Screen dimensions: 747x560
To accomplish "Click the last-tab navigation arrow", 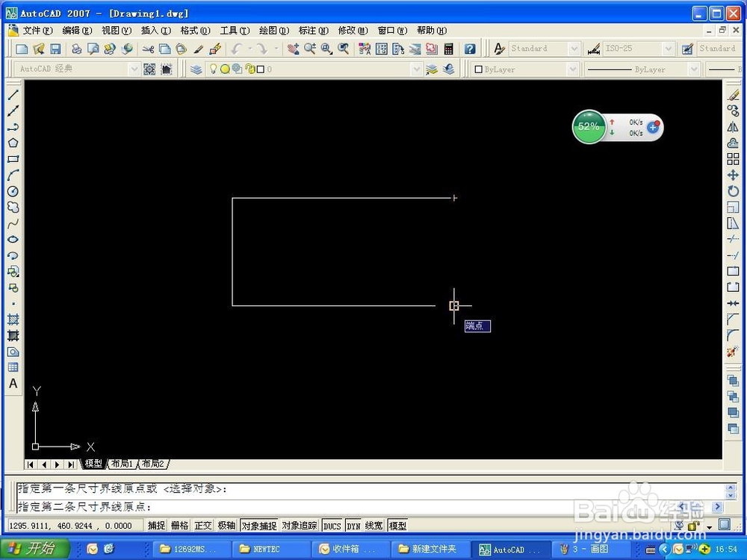I will [71, 464].
